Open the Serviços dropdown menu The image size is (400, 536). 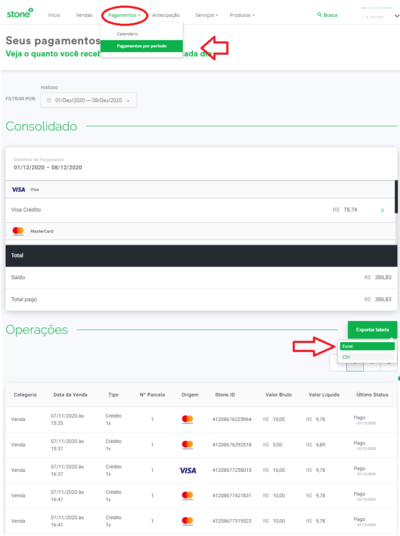tap(206, 15)
